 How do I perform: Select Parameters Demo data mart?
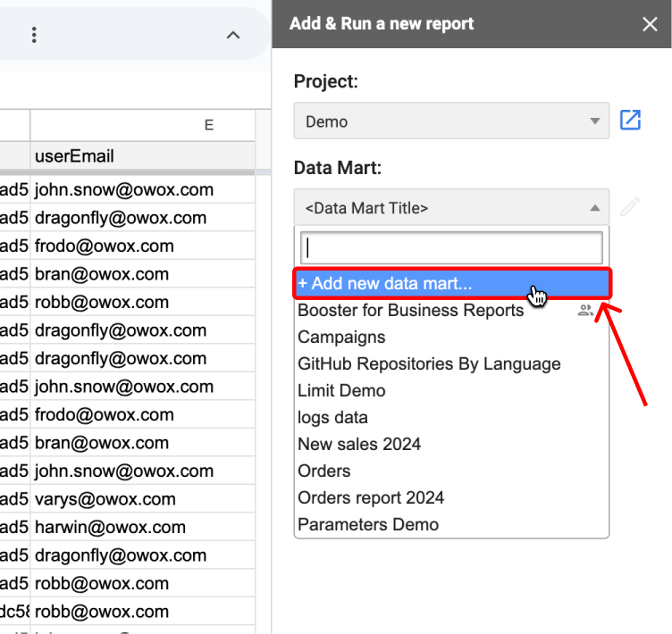(x=452, y=525)
